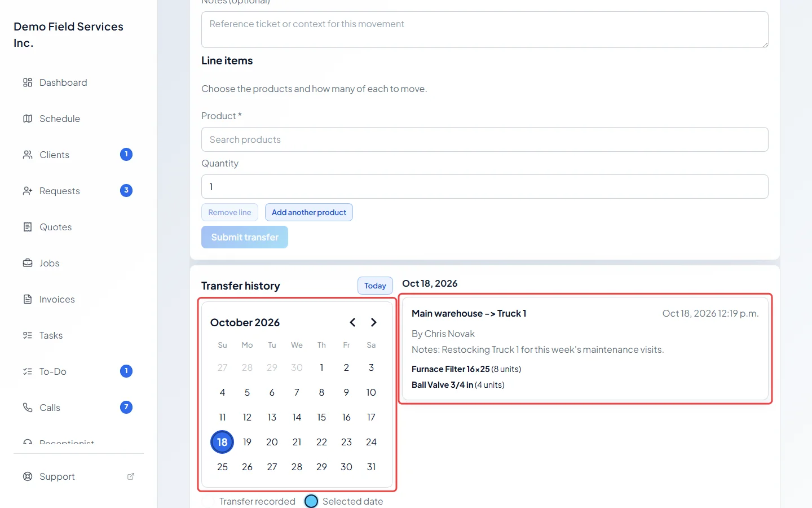The height and width of the screenshot is (508, 812).
Task: Select the Calls phone icon
Action: [28, 408]
